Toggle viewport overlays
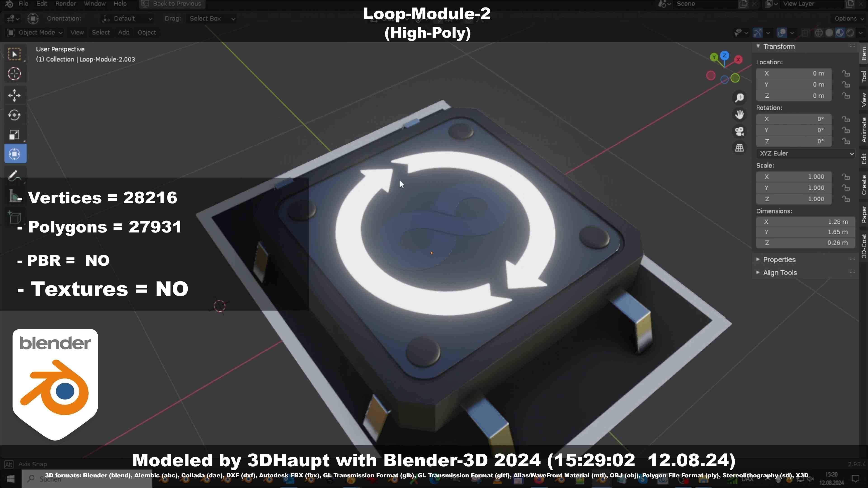The height and width of the screenshot is (488, 868). pos(781,33)
